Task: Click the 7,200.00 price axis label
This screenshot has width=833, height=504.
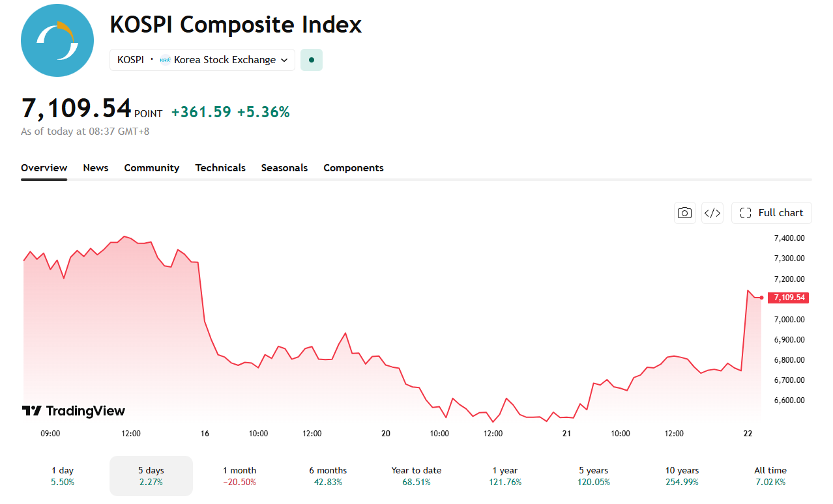Action: 789,279
